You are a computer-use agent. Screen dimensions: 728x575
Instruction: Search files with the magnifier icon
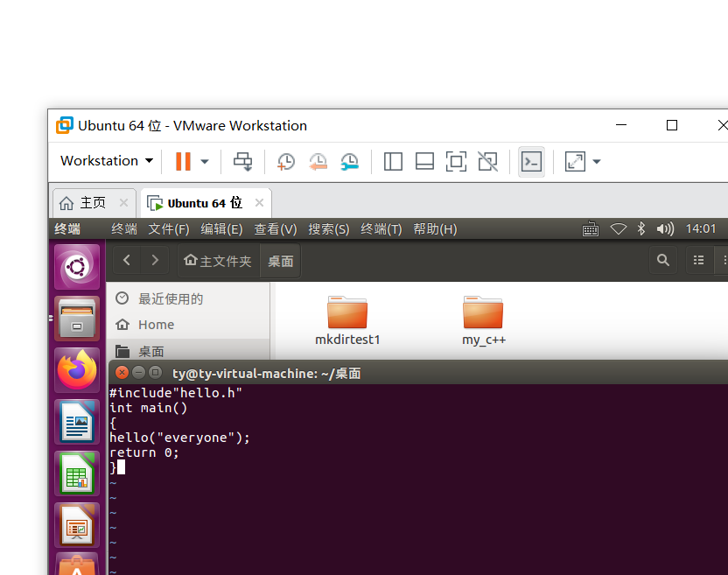coord(663,260)
